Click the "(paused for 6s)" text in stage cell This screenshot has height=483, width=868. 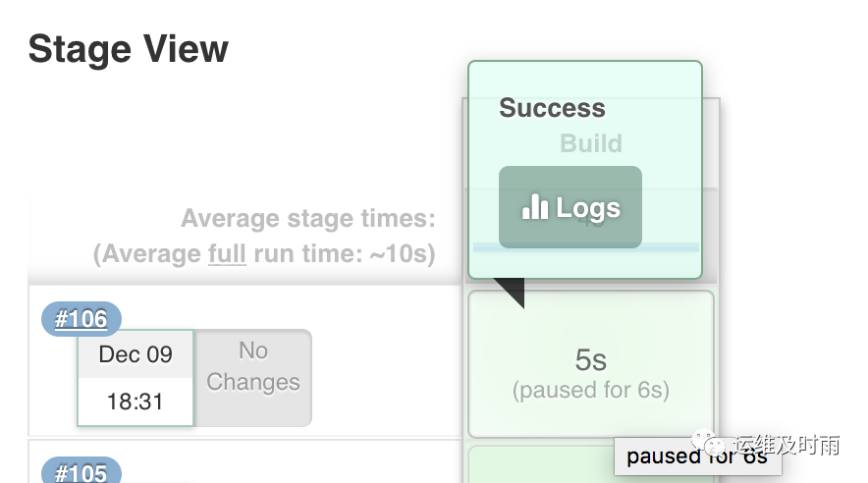tap(590, 390)
